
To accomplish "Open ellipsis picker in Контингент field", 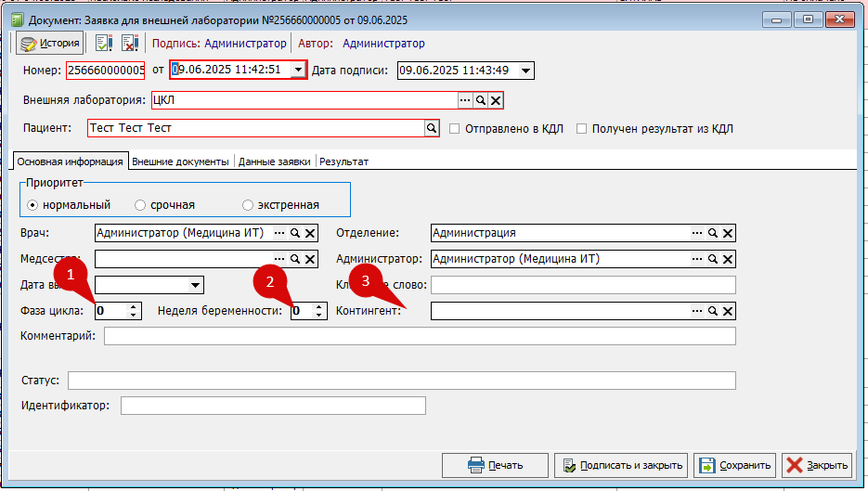I will [697, 312].
